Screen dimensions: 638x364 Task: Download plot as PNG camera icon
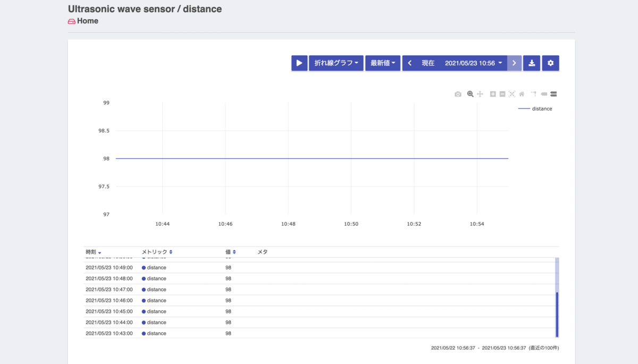pyautogui.click(x=458, y=94)
